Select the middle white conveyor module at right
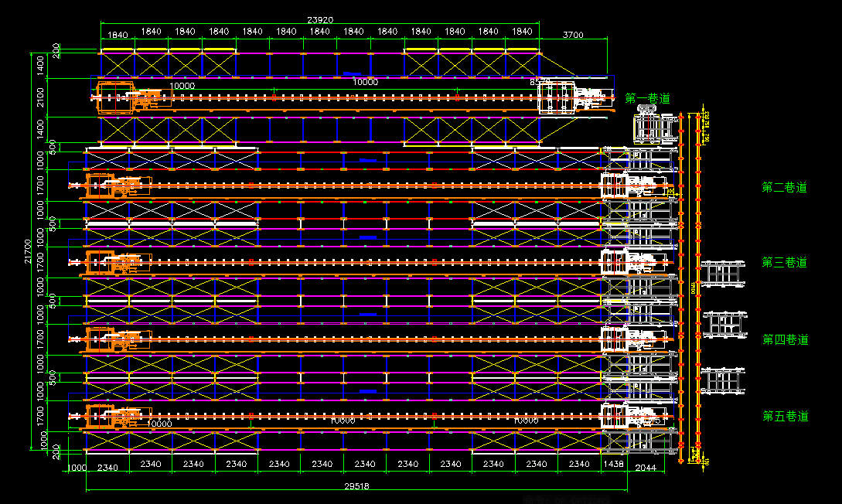 coord(724,325)
